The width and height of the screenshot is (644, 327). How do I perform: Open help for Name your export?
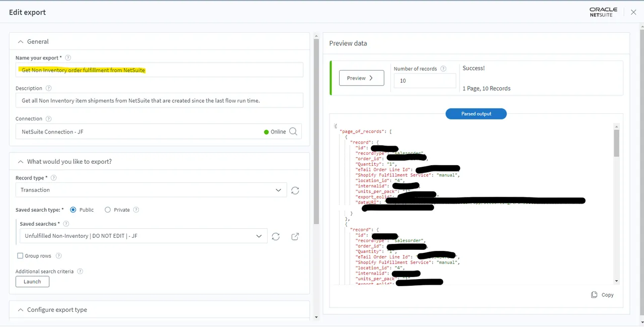coord(68,58)
